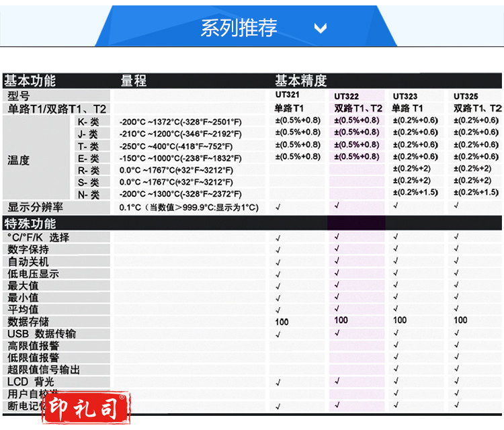Click UT322 checkmark in LCD 背光 row
The width and height of the screenshot is (504, 430).
pyautogui.click(x=337, y=381)
